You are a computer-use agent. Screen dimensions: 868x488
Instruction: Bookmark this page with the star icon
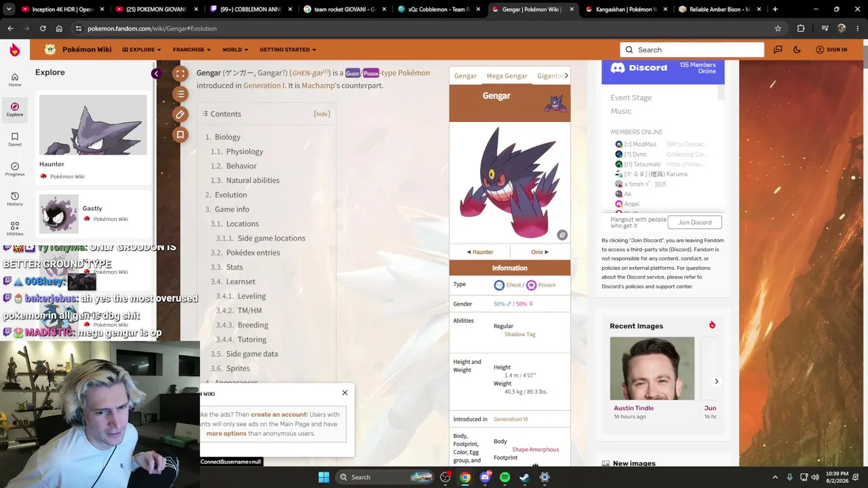778,28
